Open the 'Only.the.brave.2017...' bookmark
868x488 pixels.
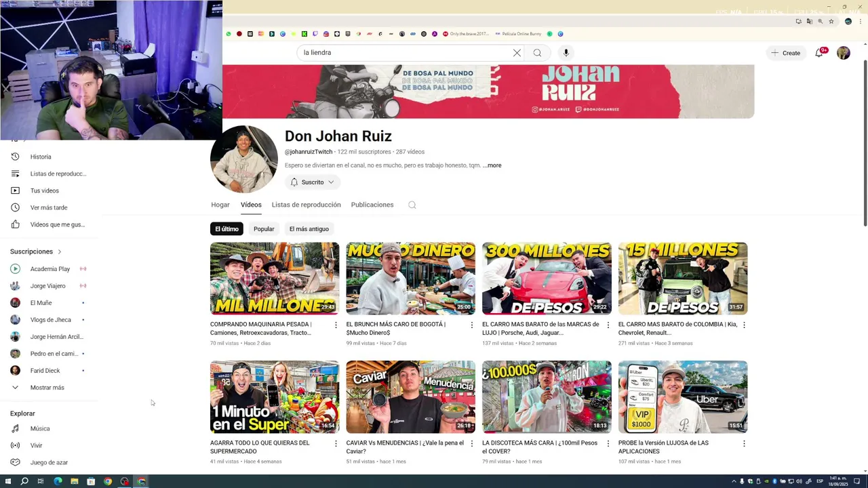click(x=465, y=34)
